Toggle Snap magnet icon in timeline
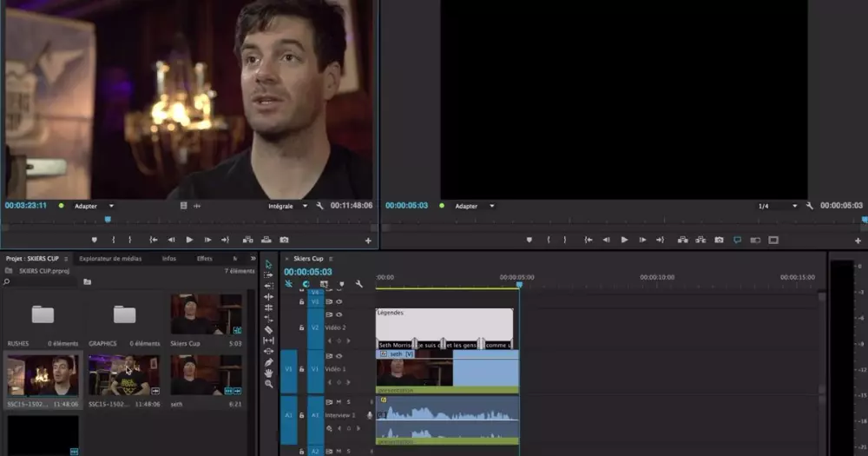The image size is (868, 456). click(306, 284)
